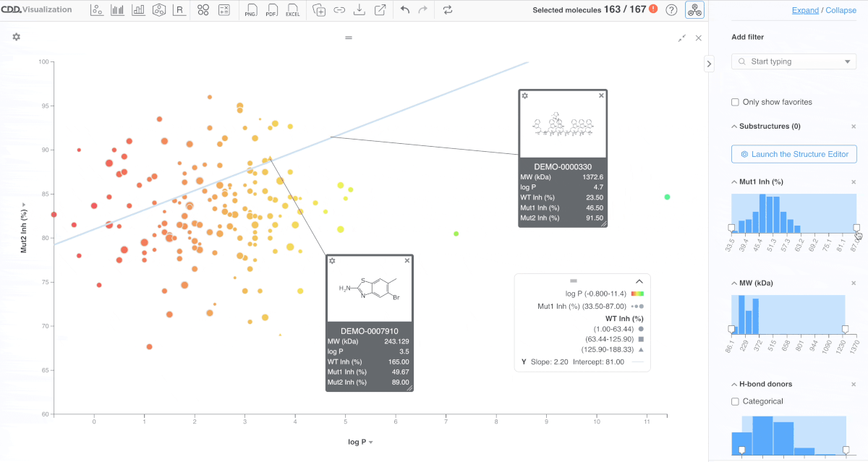Open the Add filter dropdown

793,61
